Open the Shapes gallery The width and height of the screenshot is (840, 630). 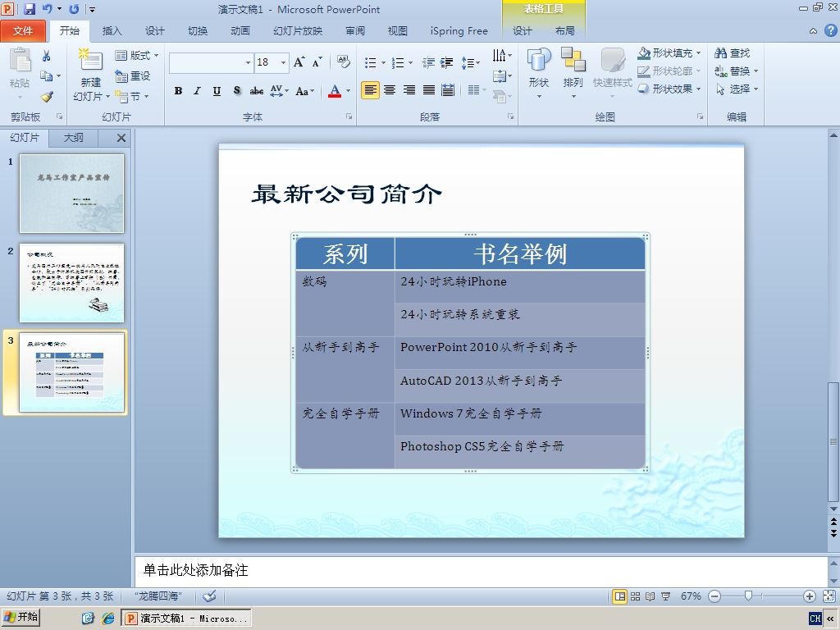pyautogui.click(x=538, y=60)
